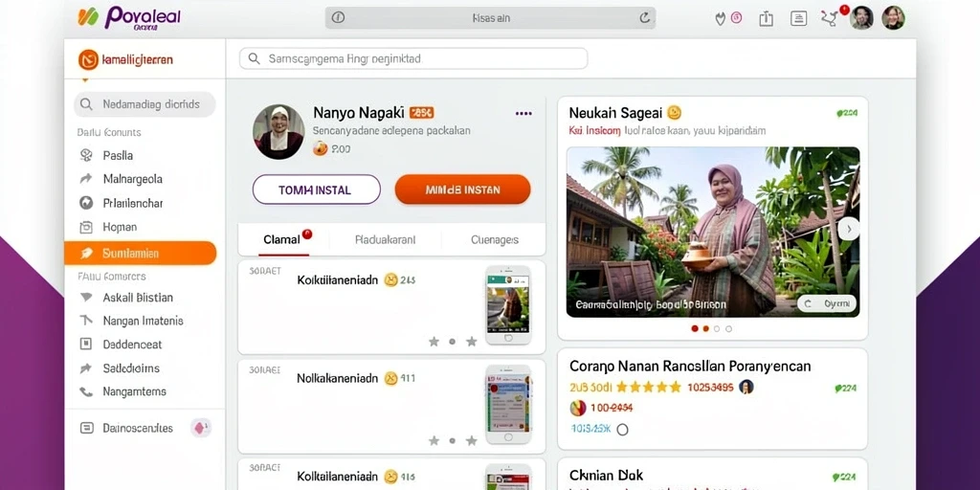Switch to the Rladuakarant tab
This screenshot has height=490, width=980.
385,239
